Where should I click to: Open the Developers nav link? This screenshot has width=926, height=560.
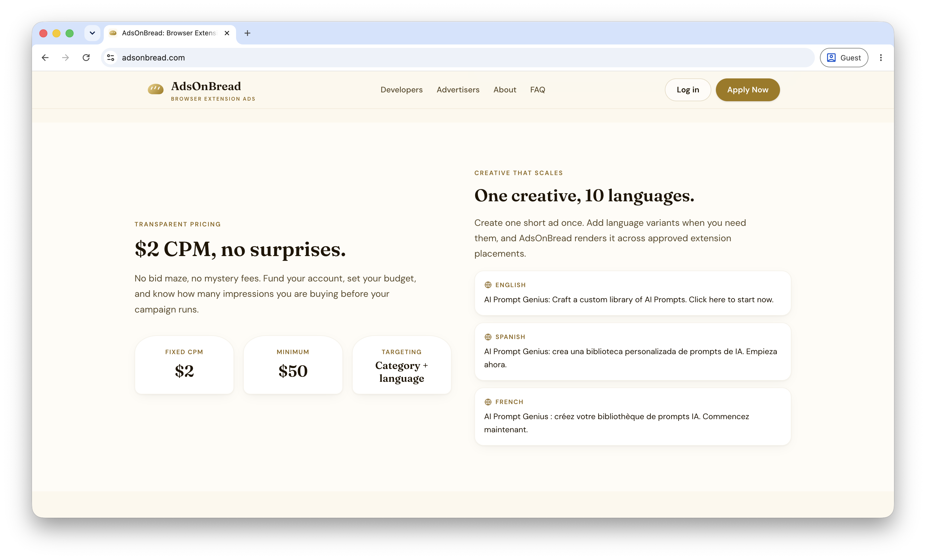(x=401, y=90)
